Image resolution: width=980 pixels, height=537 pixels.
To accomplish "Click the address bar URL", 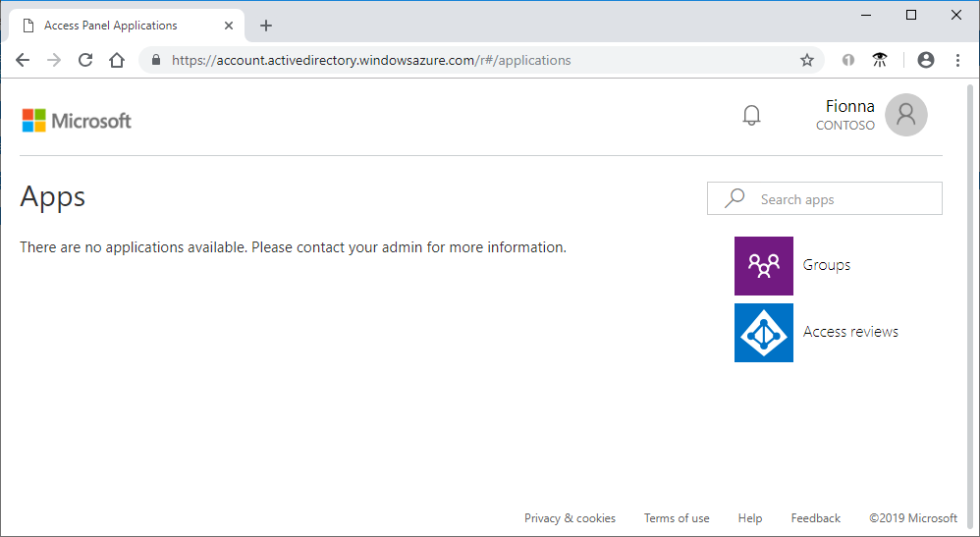I will click(371, 60).
